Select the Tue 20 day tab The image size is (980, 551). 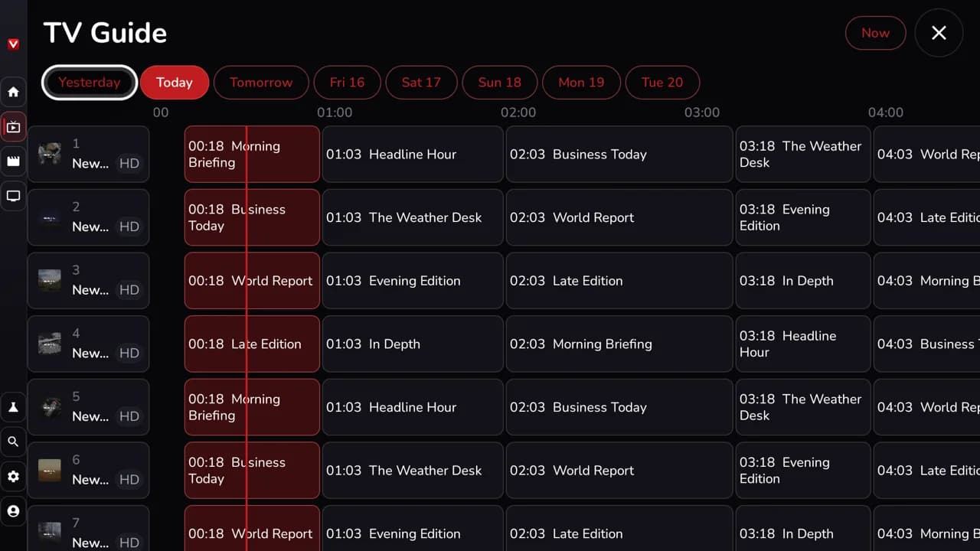662,83
